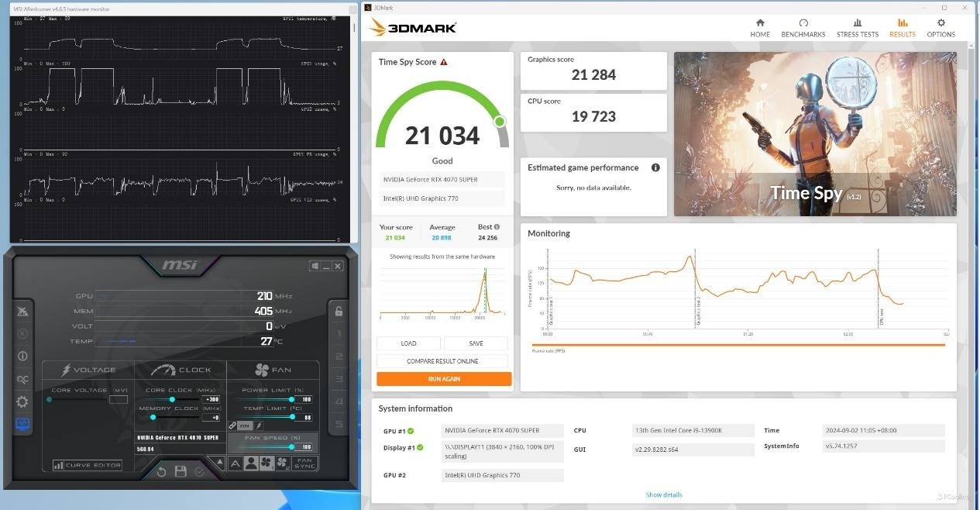Click the Core Clock slider handle

[x=171, y=400]
